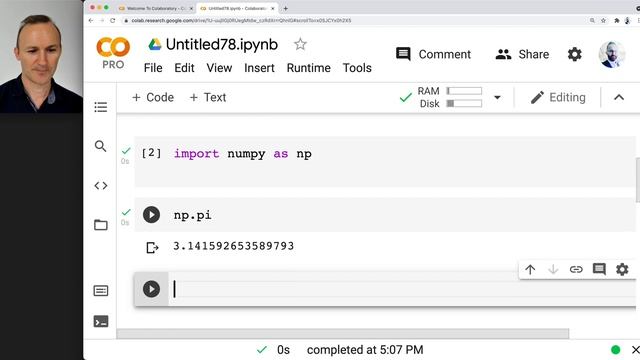Clear output icon beside 3.141592653589793
640x360 pixels.
point(152,247)
